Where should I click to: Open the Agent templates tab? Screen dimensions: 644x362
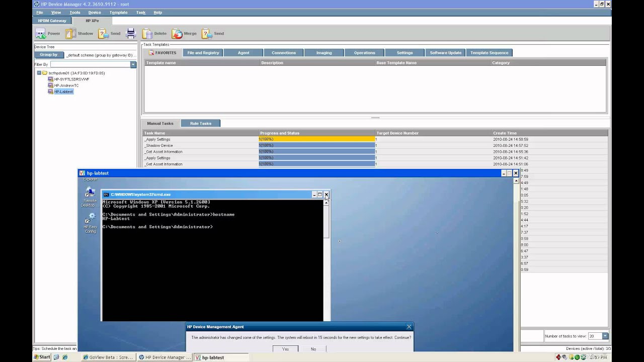point(244,53)
